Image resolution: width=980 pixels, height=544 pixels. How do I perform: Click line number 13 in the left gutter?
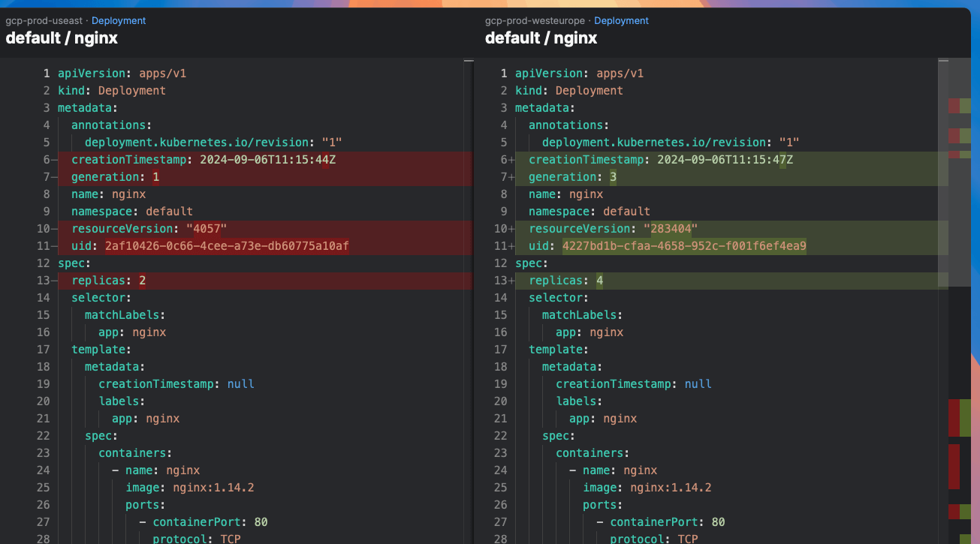[43, 280]
